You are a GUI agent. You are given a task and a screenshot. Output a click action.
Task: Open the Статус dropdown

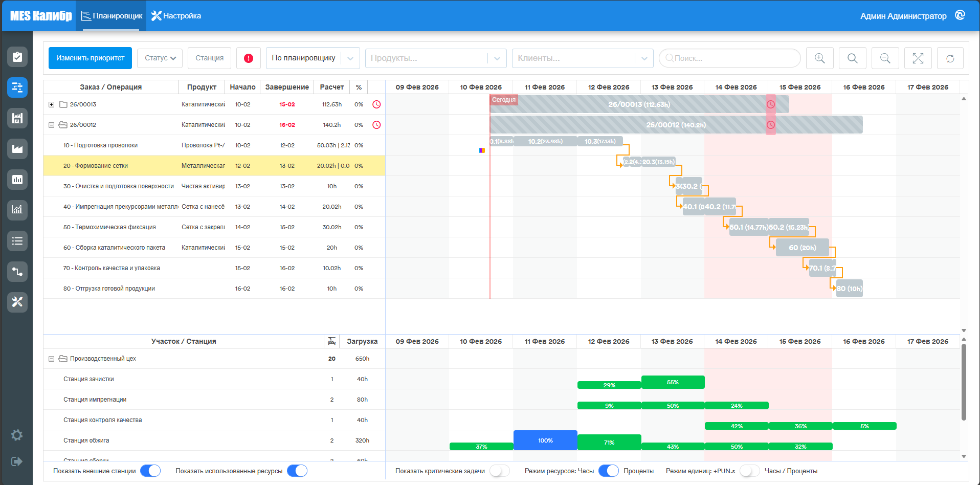(x=160, y=58)
